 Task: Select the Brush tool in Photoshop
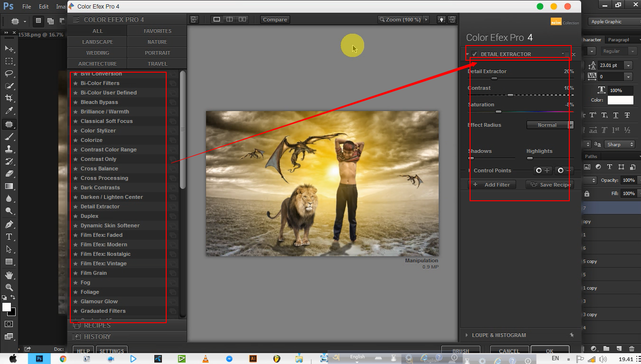coord(9,137)
